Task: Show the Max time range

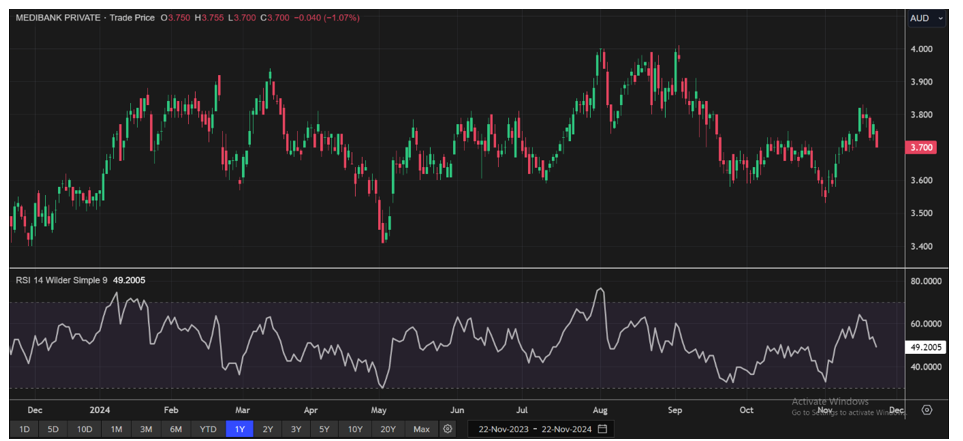Action: [x=421, y=429]
